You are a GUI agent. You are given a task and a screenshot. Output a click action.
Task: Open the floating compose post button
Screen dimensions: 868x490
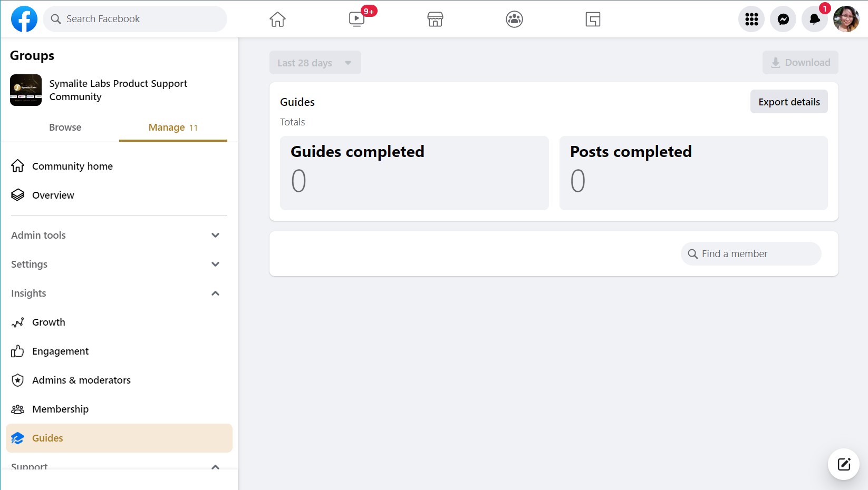click(x=843, y=464)
